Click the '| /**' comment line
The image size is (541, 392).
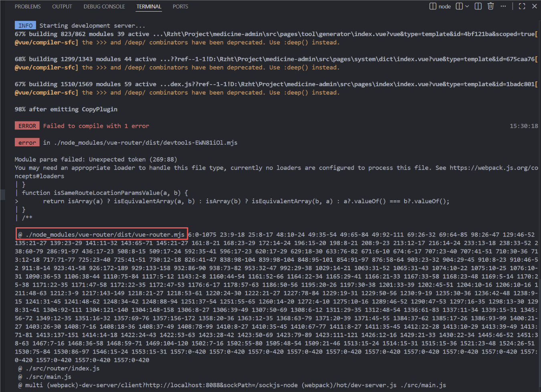tap(24, 218)
